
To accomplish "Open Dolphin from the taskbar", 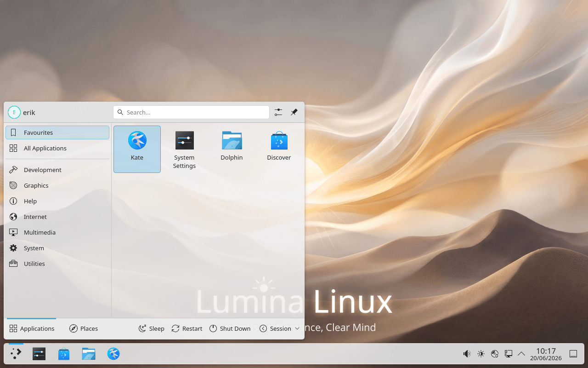I will pyautogui.click(x=89, y=354).
